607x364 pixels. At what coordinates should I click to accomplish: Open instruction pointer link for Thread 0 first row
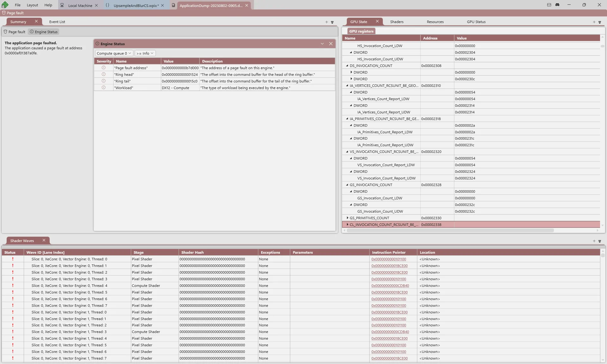[x=389, y=259]
